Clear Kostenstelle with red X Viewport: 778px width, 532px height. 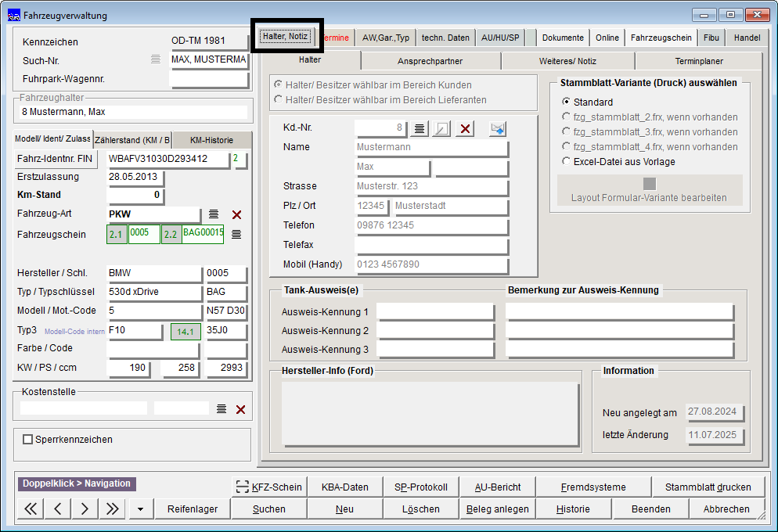pos(240,409)
